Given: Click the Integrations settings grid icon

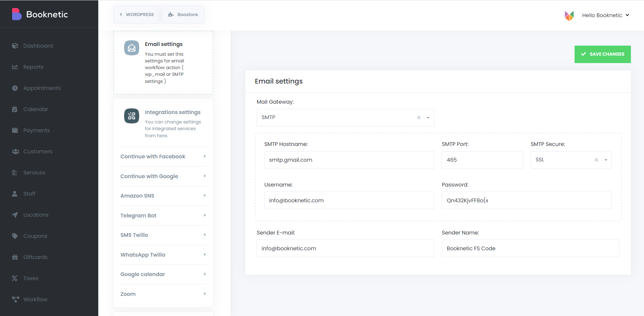Looking at the screenshot, I should coord(131,116).
